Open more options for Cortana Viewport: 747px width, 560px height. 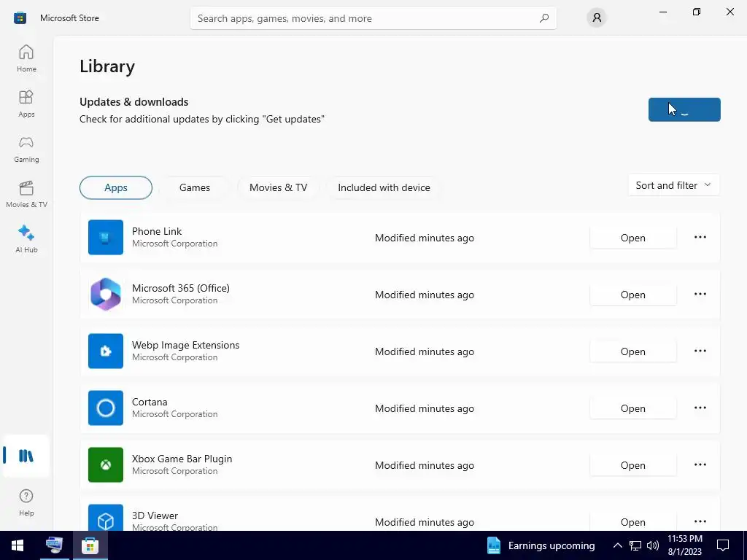click(700, 408)
